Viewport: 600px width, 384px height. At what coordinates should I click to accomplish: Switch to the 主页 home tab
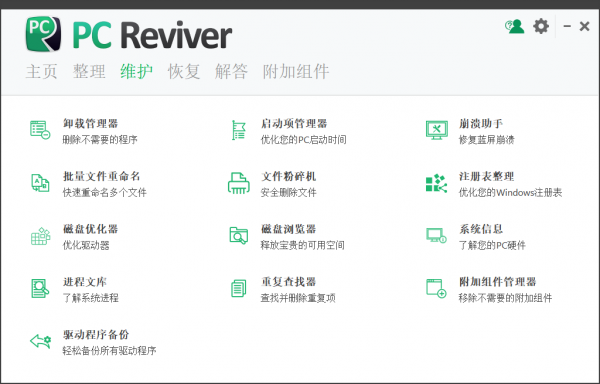pyautogui.click(x=42, y=72)
